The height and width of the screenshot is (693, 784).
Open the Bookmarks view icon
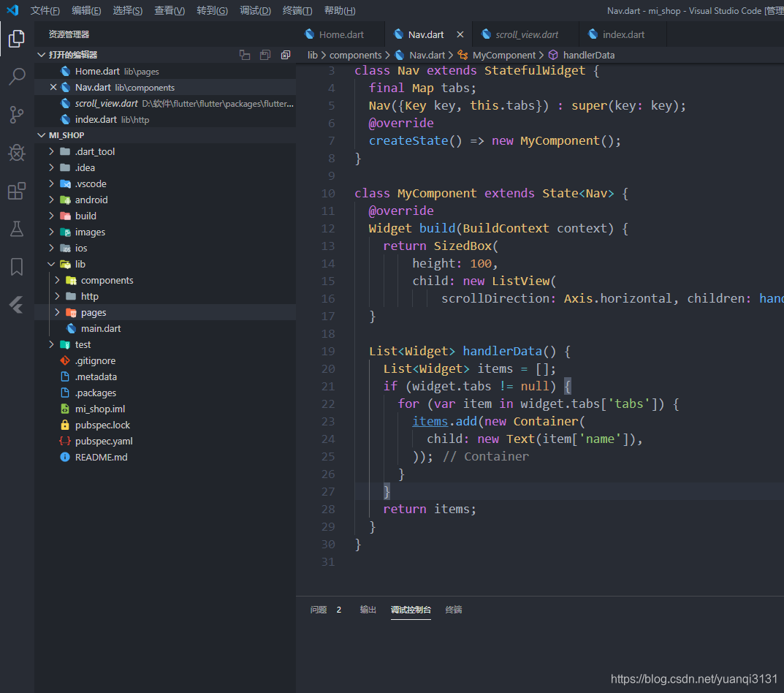17,267
